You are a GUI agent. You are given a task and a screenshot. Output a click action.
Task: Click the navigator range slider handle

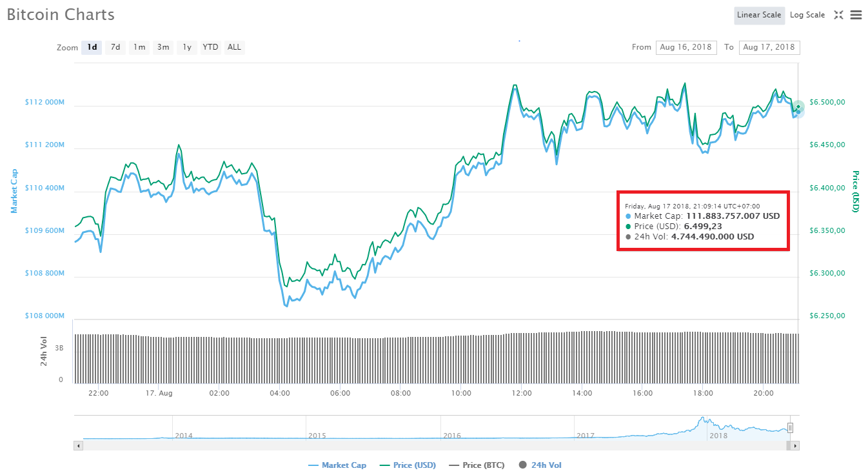point(789,427)
